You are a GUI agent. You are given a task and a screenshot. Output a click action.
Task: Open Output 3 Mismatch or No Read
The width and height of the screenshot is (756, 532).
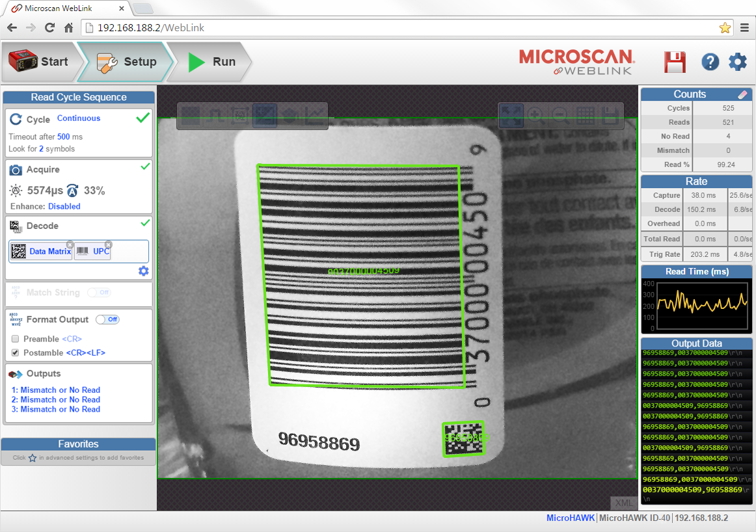[56, 409]
